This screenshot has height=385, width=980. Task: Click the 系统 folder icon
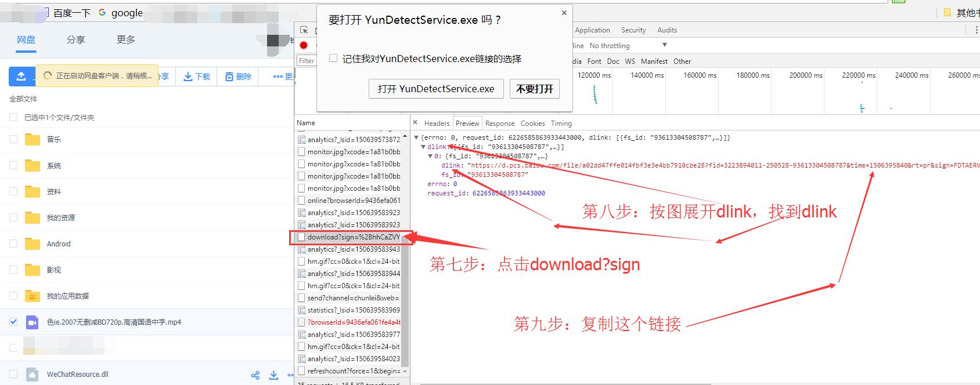pyautogui.click(x=33, y=165)
